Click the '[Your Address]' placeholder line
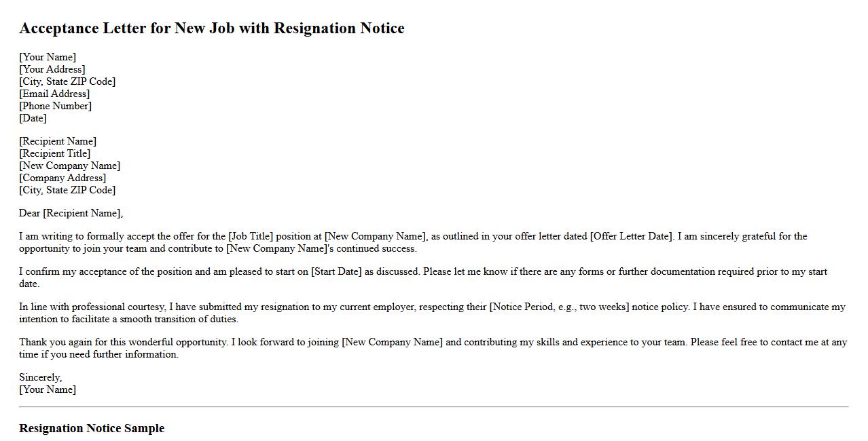This screenshot has width=868, height=441. pos(52,69)
